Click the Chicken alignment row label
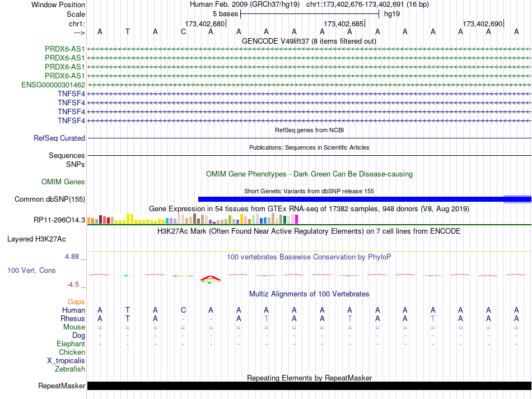Viewport: 532px width, 399px height. pos(72,352)
